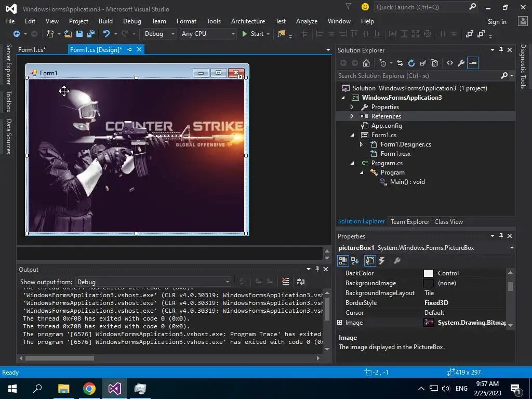Collapse the Form1.cs node
The width and height of the screenshot is (532, 399).
pyautogui.click(x=352, y=135)
